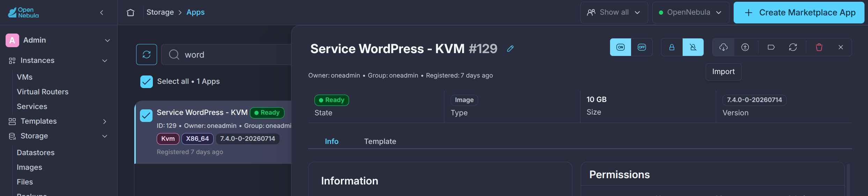868x196 pixels.
Task: Open Datastores in the sidebar
Action: tap(36, 153)
